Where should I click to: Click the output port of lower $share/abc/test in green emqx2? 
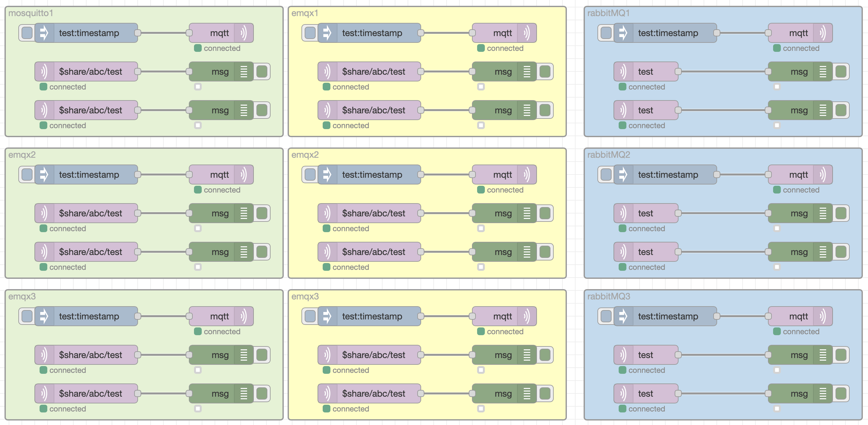pyautogui.click(x=137, y=252)
